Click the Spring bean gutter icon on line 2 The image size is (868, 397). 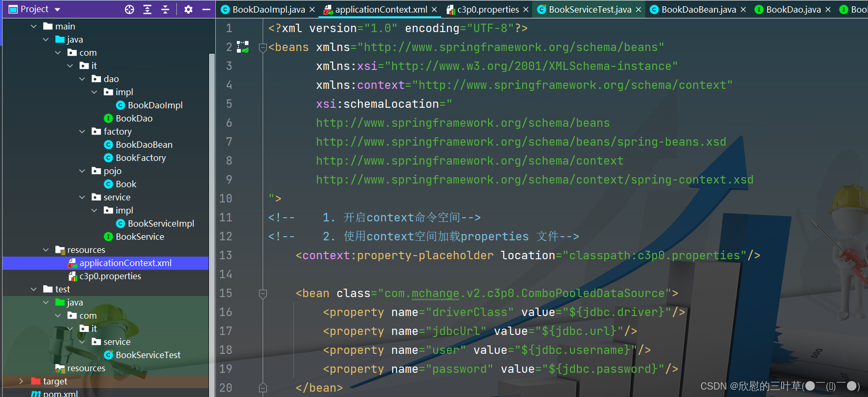[x=243, y=47]
